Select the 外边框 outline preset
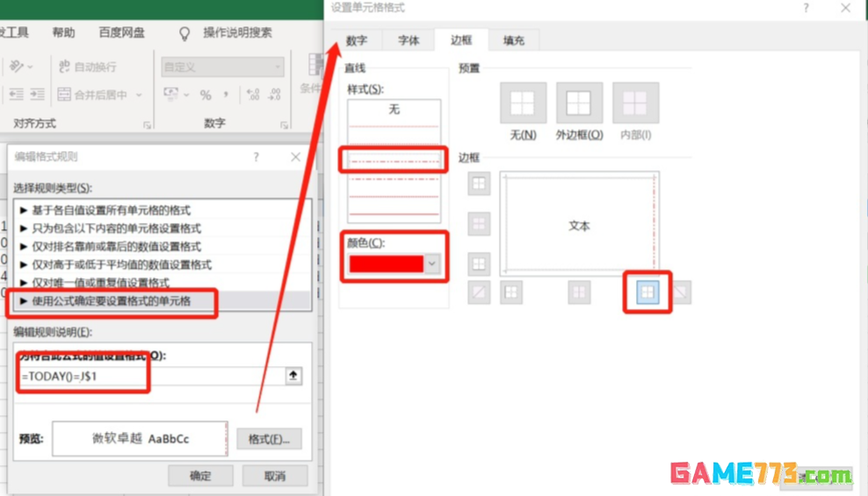This screenshot has width=868, height=496. (579, 104)
